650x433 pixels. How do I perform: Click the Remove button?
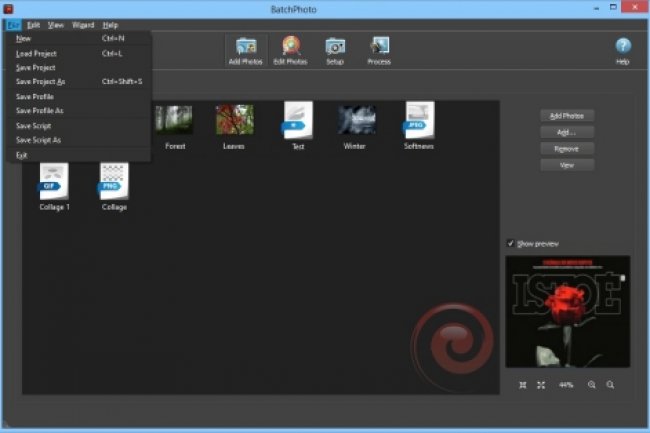tap(567, 148)
